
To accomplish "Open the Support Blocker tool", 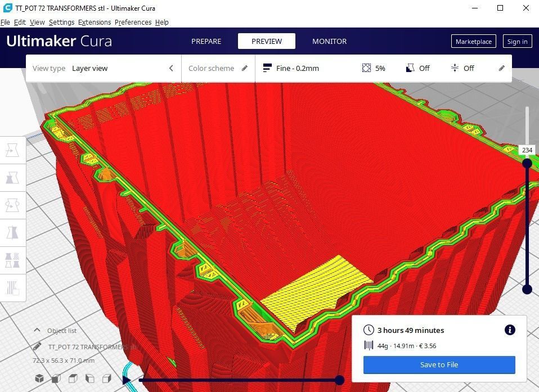I will [x=12, y=287].
